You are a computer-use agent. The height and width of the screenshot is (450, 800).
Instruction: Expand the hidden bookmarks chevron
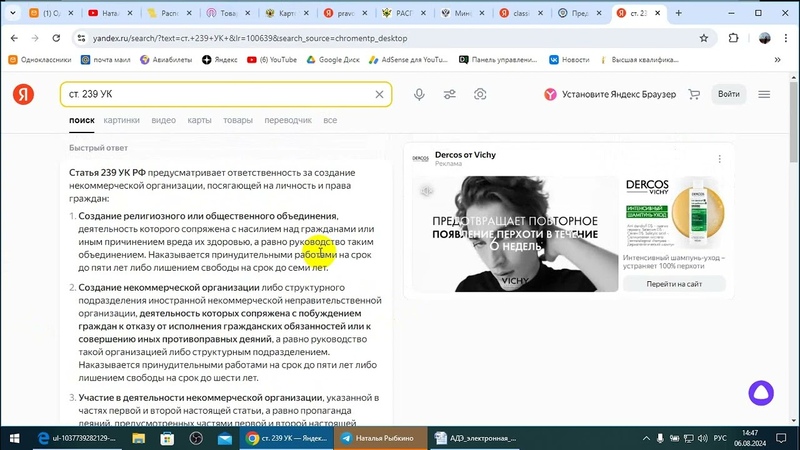tap(778, 60)
